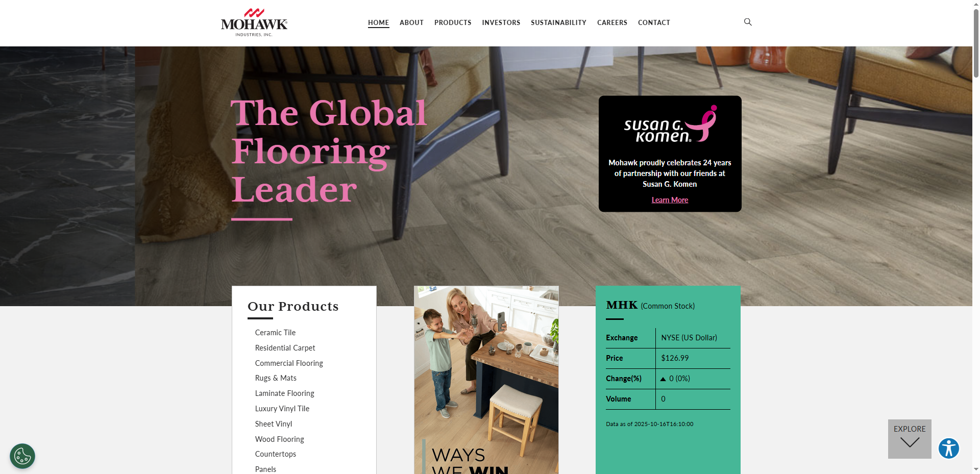Click the Learn More link

[670, 200]
